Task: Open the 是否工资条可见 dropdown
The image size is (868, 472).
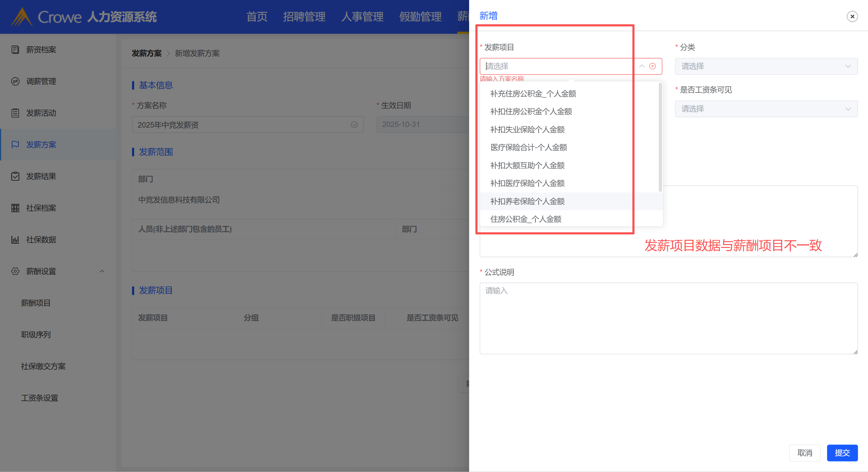Action: tap(766, 109)
